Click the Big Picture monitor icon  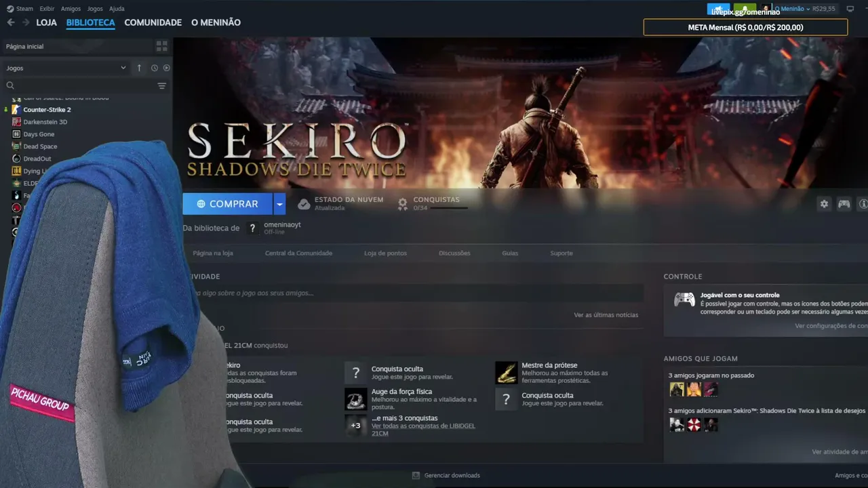[x=850, y=9]
